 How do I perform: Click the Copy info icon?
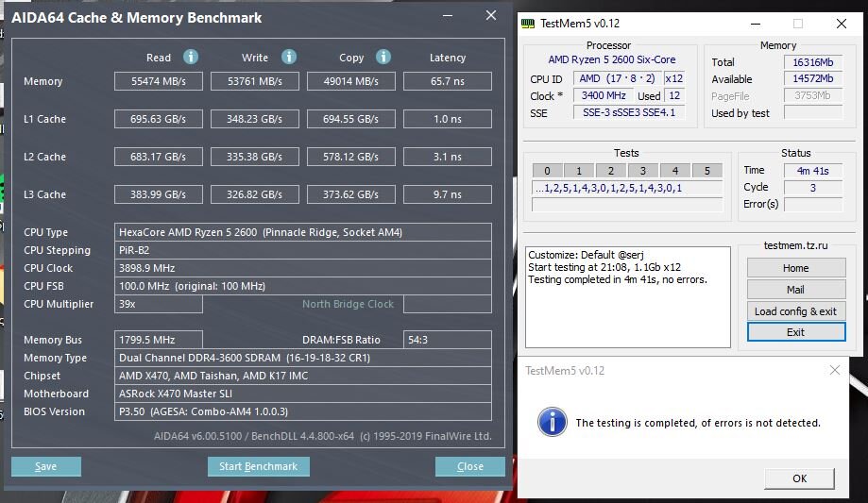383,57
